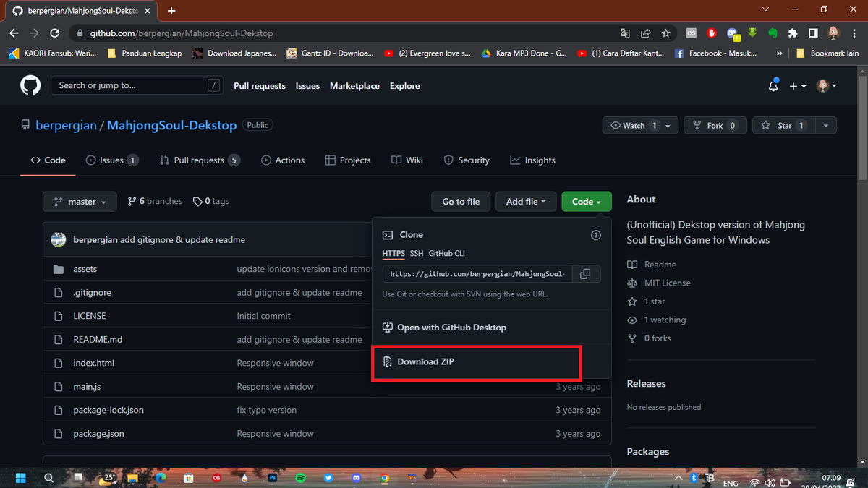Copy the clone URL with clipboard icon
Image resolution: width=868 pixels, height=488 pixels.
point(586,274)
